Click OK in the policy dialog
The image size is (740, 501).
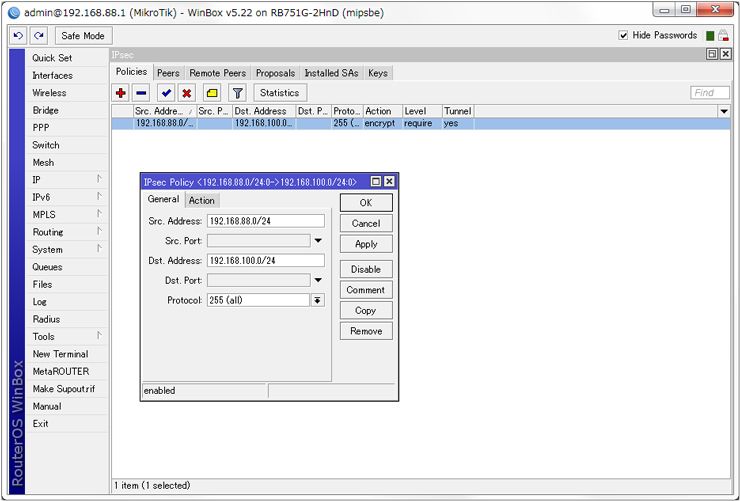click(x=366, y=202)
